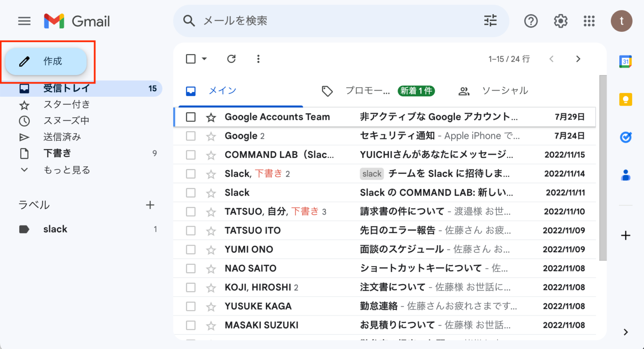
Task: Open Google Calendar side panel
Action: click(626, 62)
